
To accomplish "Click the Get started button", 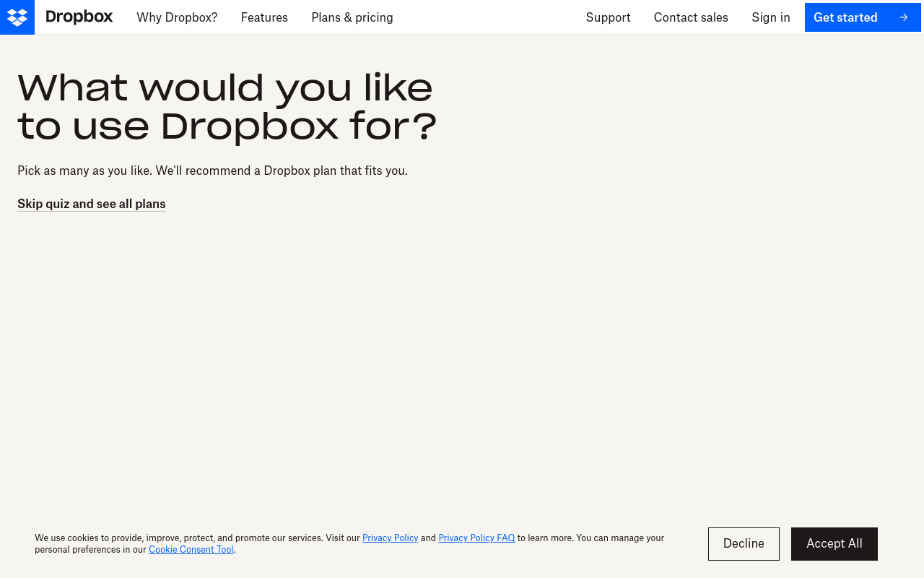I will coord(863,17).
